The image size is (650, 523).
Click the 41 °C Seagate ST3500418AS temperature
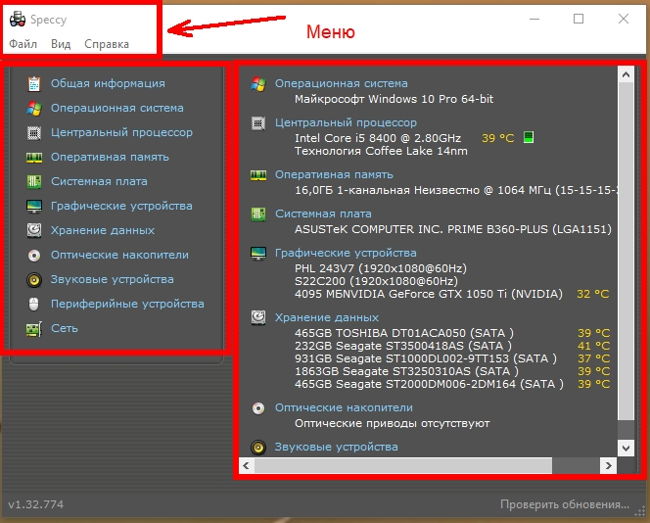coord(594,346)
